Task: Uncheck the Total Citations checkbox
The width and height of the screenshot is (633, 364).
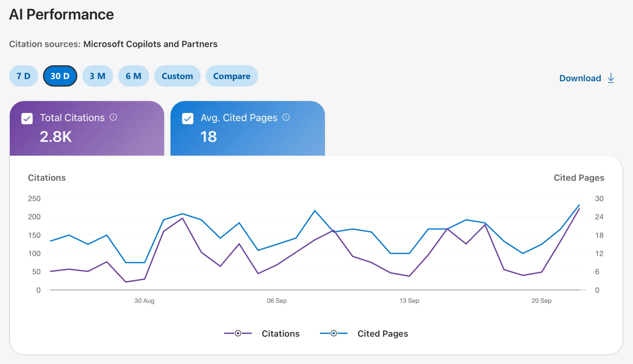Action: click(x=27, y=119)
